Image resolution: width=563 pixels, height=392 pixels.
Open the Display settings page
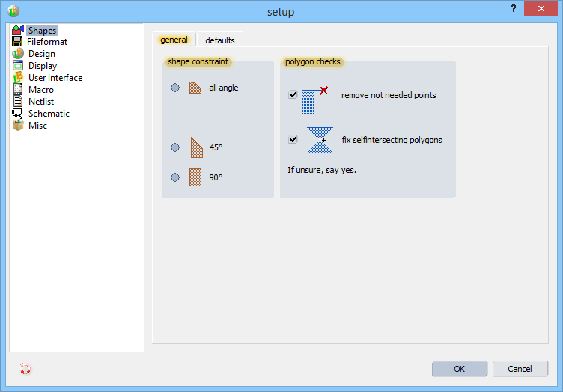(x=43, y=66)
